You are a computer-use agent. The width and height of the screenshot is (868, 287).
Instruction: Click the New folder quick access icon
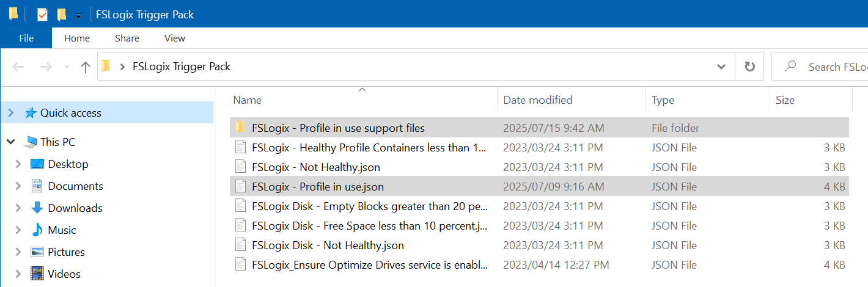click(61, 14)
